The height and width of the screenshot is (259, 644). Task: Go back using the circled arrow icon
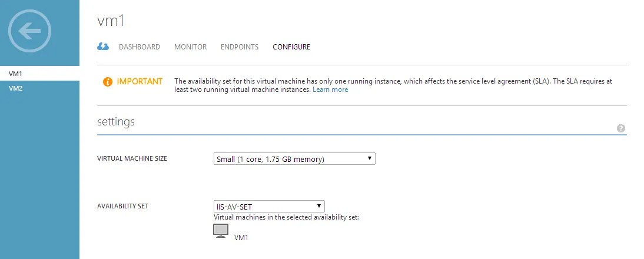click(x=29, y=31)
